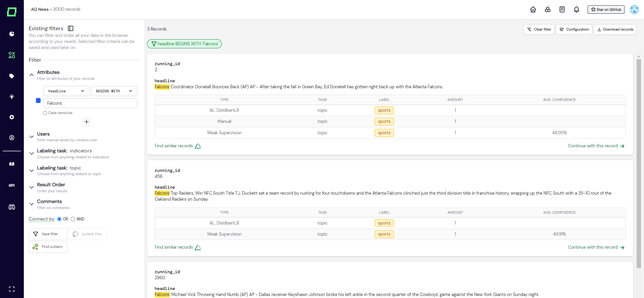Open the documentation book icon
Screen dimensions: 644x298
point(12,164)
